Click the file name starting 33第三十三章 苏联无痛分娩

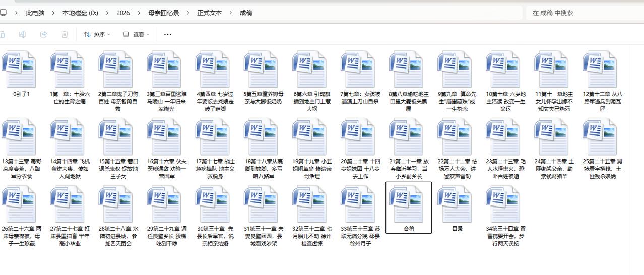click(x=360, y=236)
